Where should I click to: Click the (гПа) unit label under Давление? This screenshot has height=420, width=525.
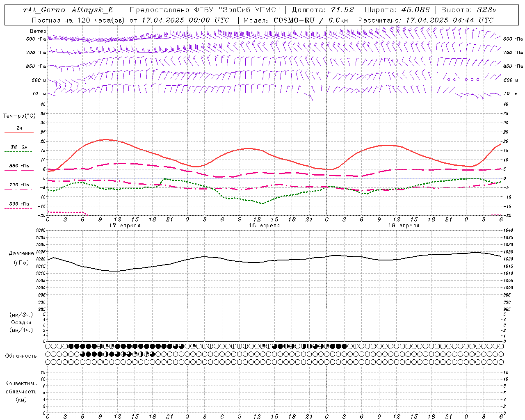[21, 262]
